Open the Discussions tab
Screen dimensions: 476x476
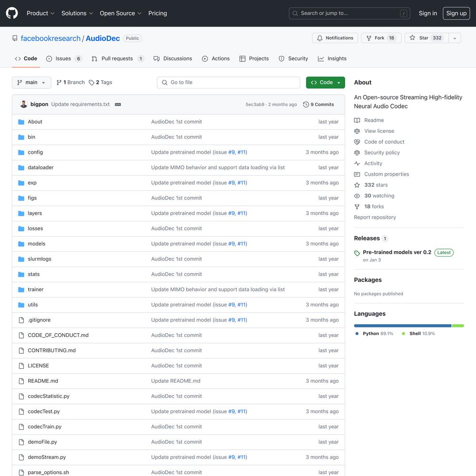click(x=173, y=59)
